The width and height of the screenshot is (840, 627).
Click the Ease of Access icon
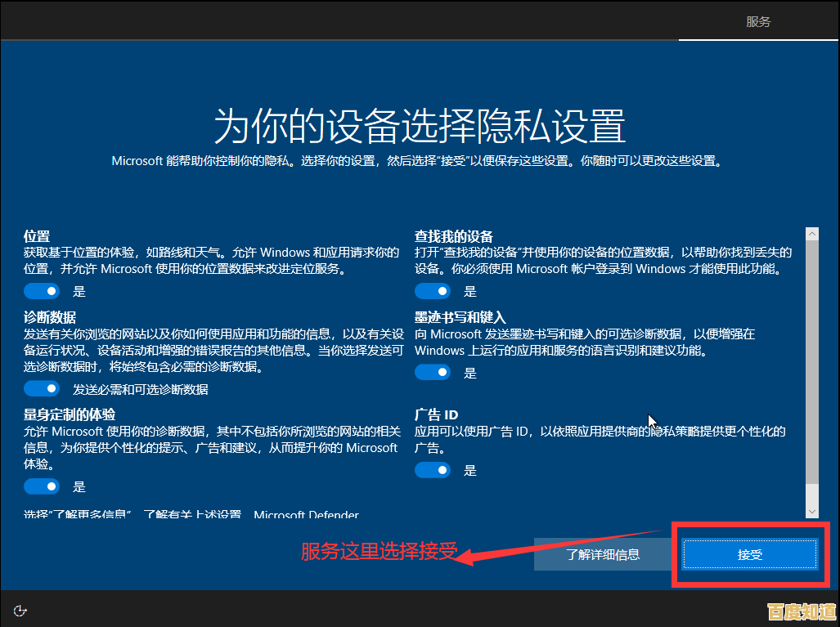point(20,610)
